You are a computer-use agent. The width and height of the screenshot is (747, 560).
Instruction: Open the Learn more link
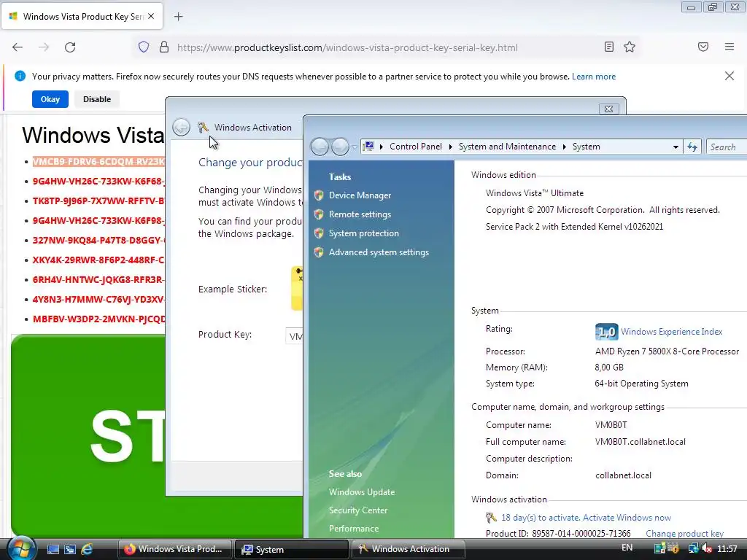(x=594, y=77)
